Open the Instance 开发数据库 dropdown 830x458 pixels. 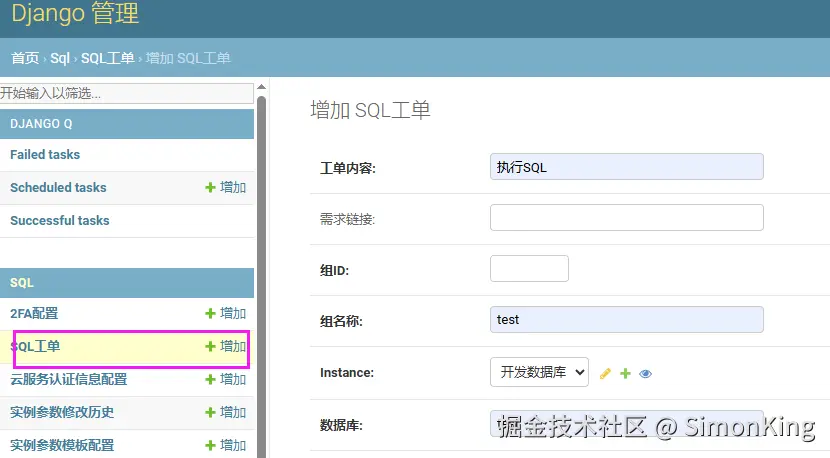click(539, 372)
